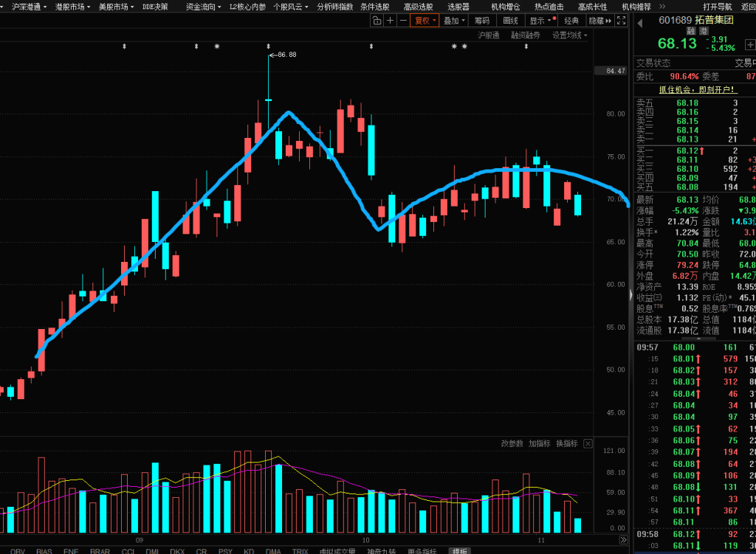The width and height of the screenshot is (756, 554).
Task: Open the 复权 dropdown
Action: 425,21
